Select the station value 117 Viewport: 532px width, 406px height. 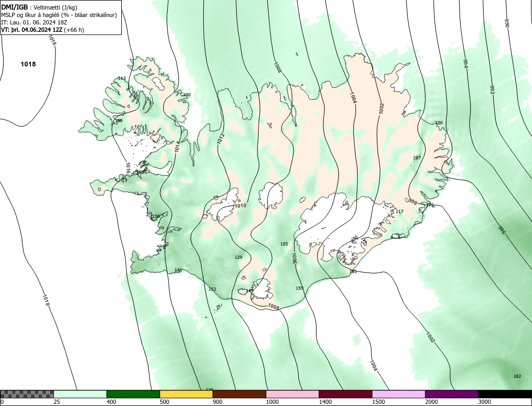[x=400, y=212]
